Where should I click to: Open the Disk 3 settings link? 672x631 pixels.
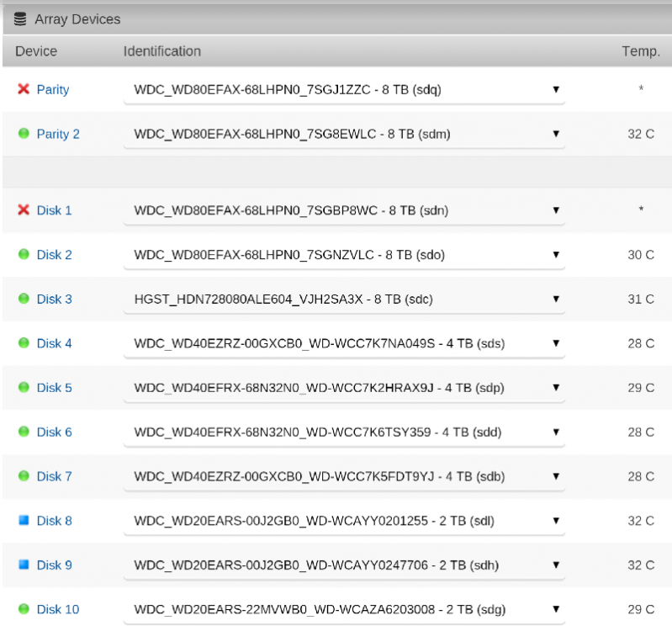pos(54,300)
